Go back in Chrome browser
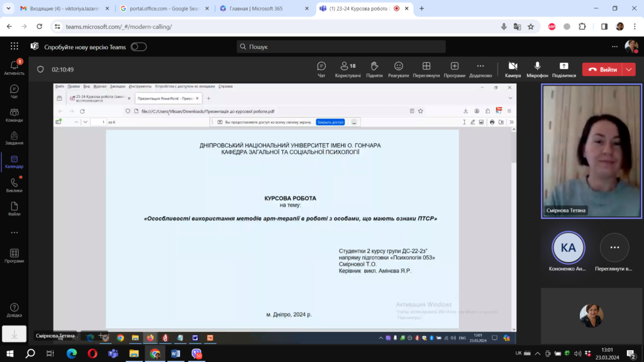This screenshot has height=362, width=644. (x=9, y=26)
